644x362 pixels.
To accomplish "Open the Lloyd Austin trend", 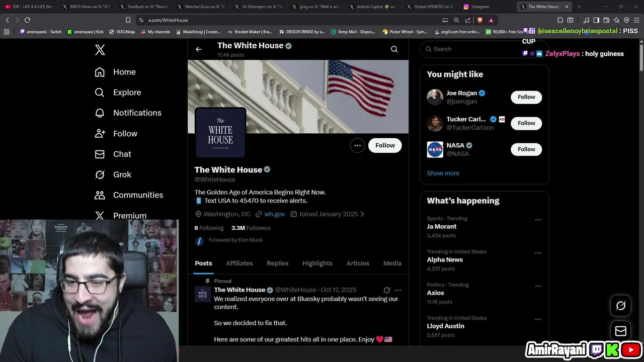I will point(446,326).
